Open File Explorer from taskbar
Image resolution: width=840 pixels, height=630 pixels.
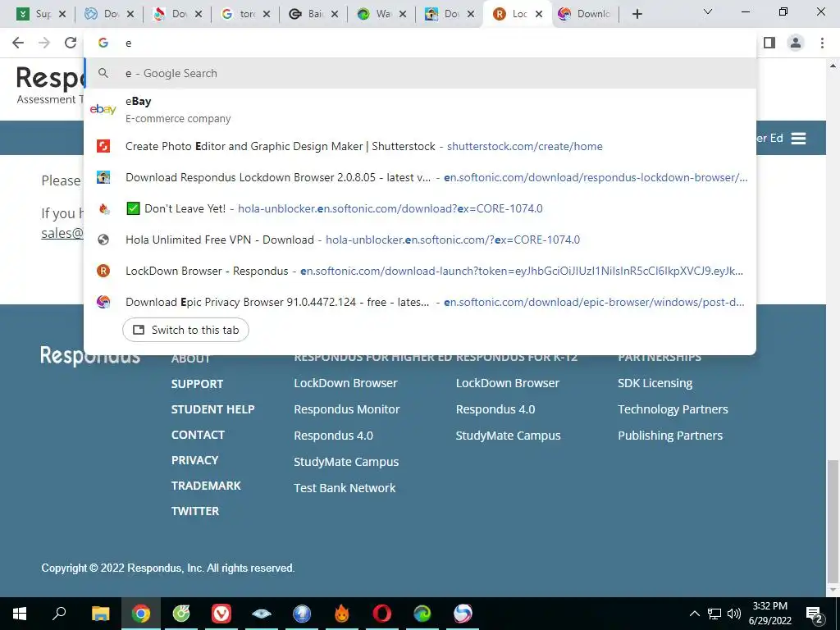(x=100, y=614)
